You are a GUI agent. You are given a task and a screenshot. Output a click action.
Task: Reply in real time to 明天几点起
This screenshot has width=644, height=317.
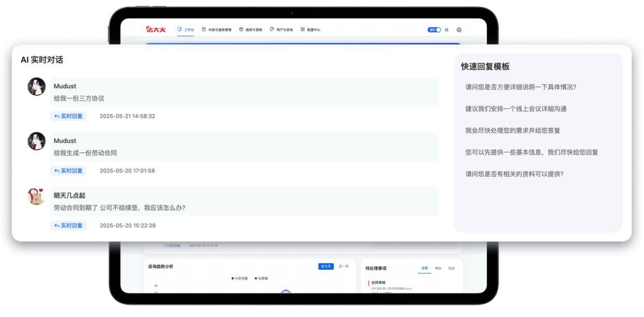(68, 226)
